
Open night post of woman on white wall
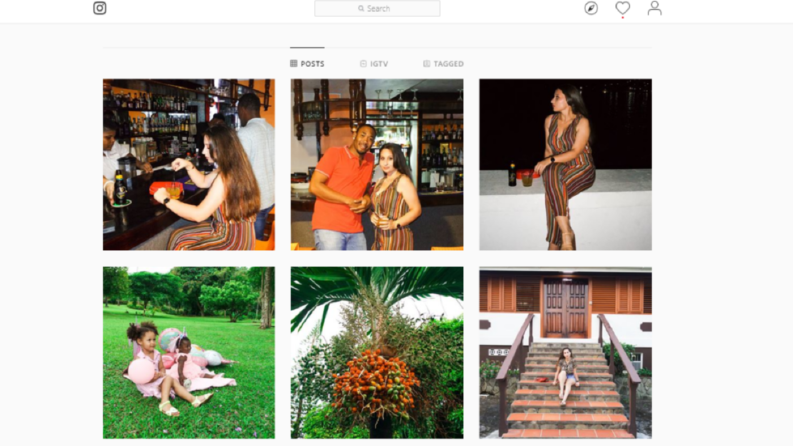565,164
